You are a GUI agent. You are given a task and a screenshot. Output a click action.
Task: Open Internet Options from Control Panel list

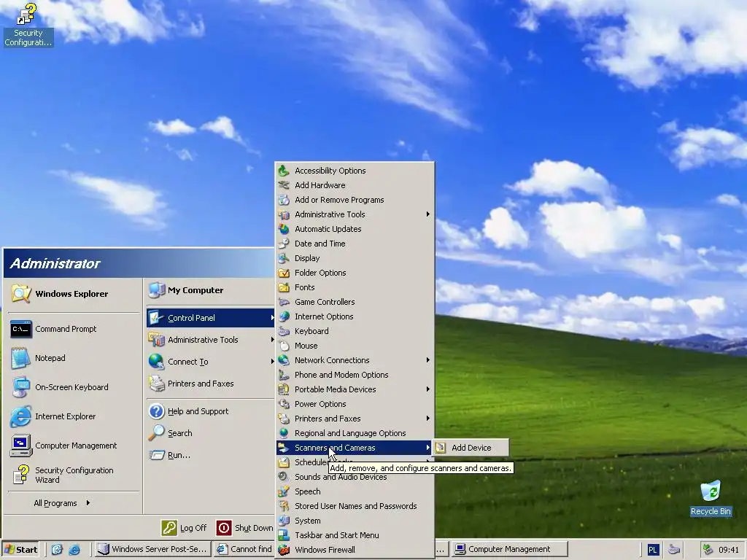(355, 316)
